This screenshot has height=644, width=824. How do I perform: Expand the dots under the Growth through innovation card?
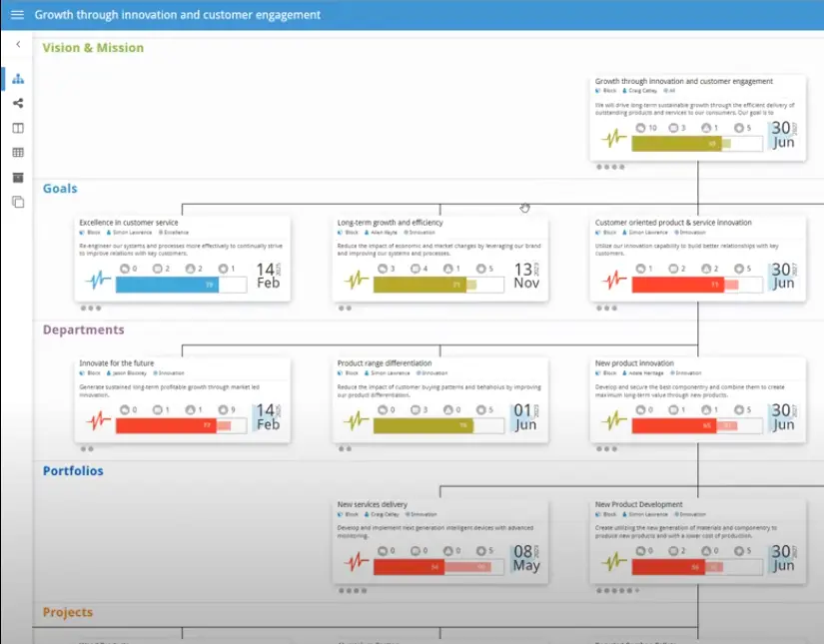(610, 167)
